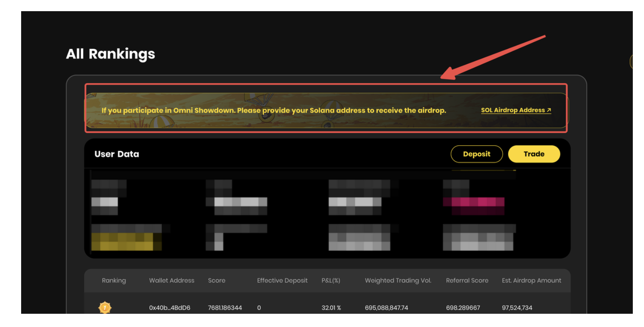
Task: Click the Deposit button
Action: coord(477,154)
